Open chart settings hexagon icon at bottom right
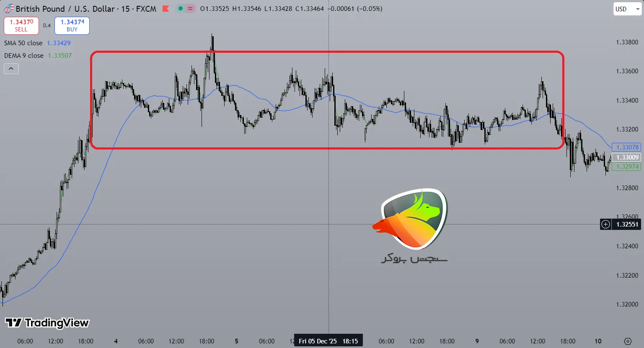This screenshot has width=644, height=348. coord(627,341)
